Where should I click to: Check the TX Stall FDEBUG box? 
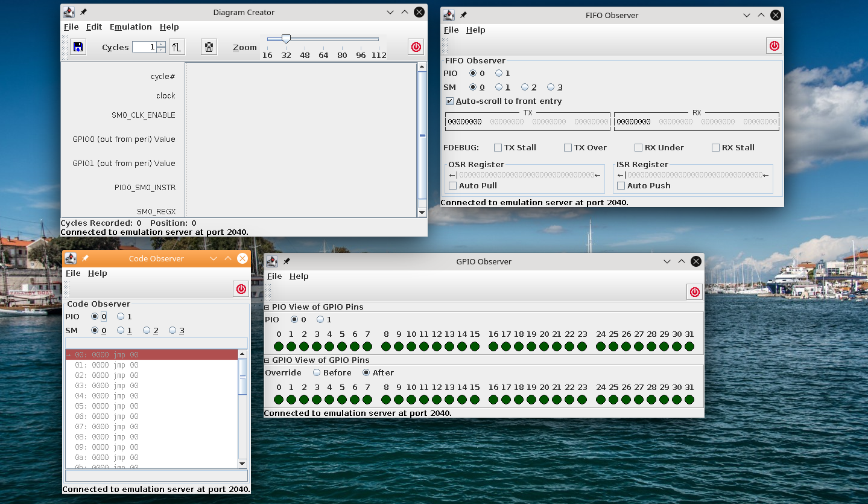click(x=498, y=148)
